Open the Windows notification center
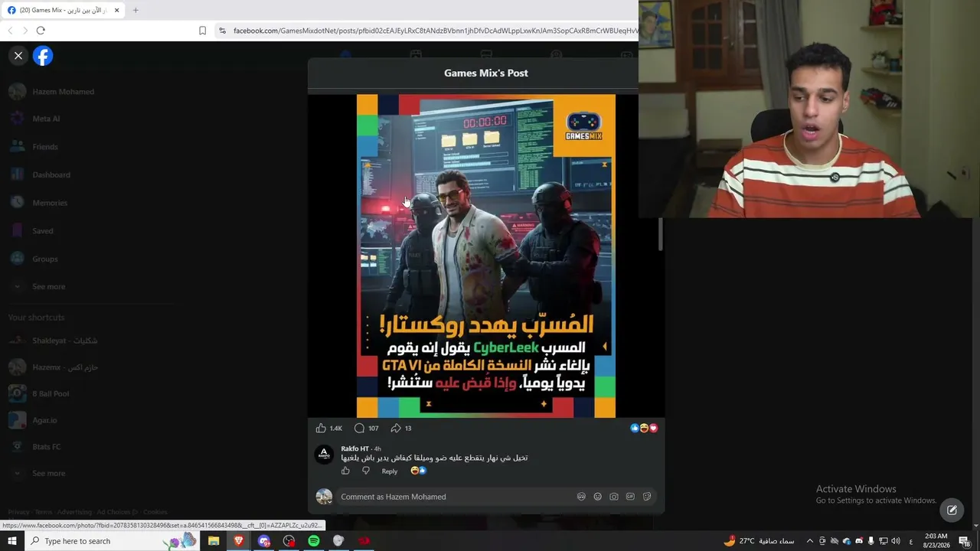The height and width of the screenshot is (551, 980). click(x=965, y=541)
